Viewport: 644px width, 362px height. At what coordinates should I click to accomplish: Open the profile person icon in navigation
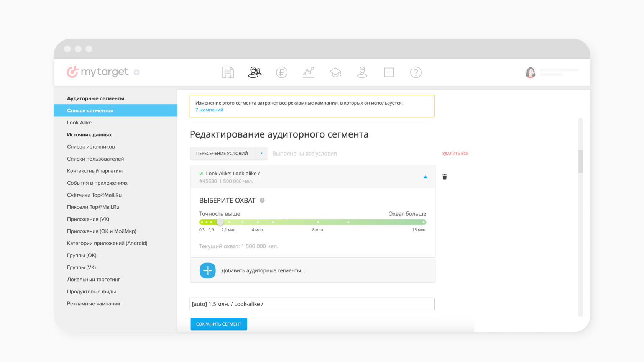362,72
